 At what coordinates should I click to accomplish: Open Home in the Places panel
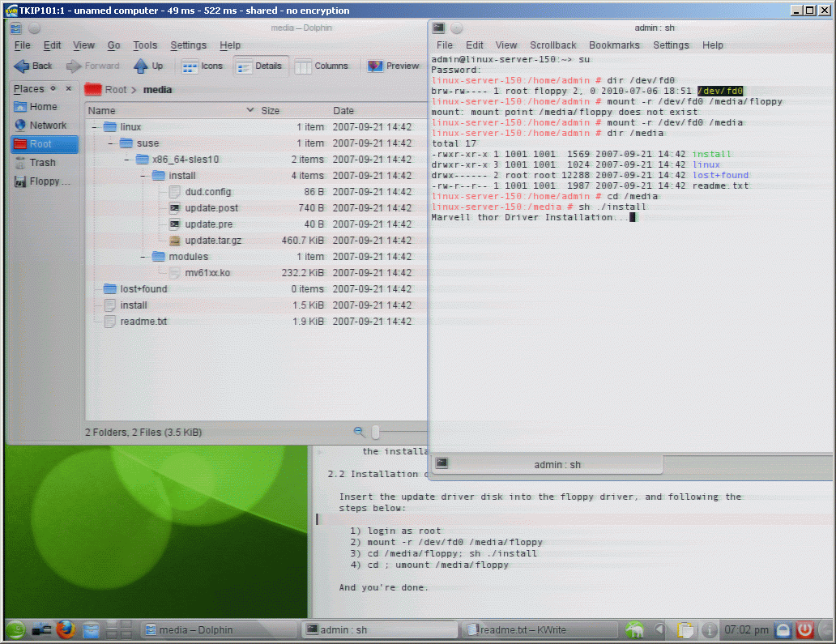point(45,107)
